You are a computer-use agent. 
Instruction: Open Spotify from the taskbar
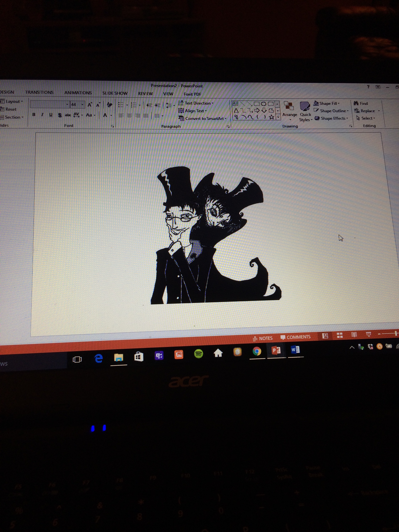198,354
